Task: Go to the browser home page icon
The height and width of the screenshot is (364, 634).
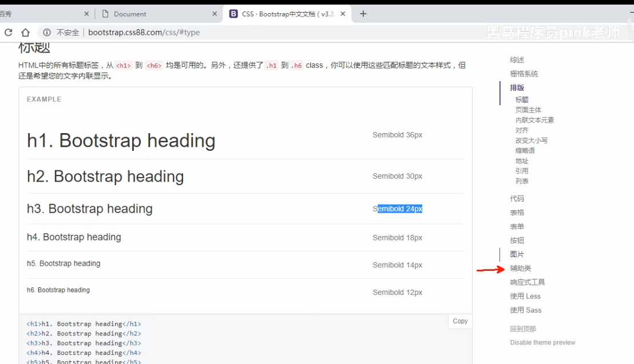Action: 26,33
